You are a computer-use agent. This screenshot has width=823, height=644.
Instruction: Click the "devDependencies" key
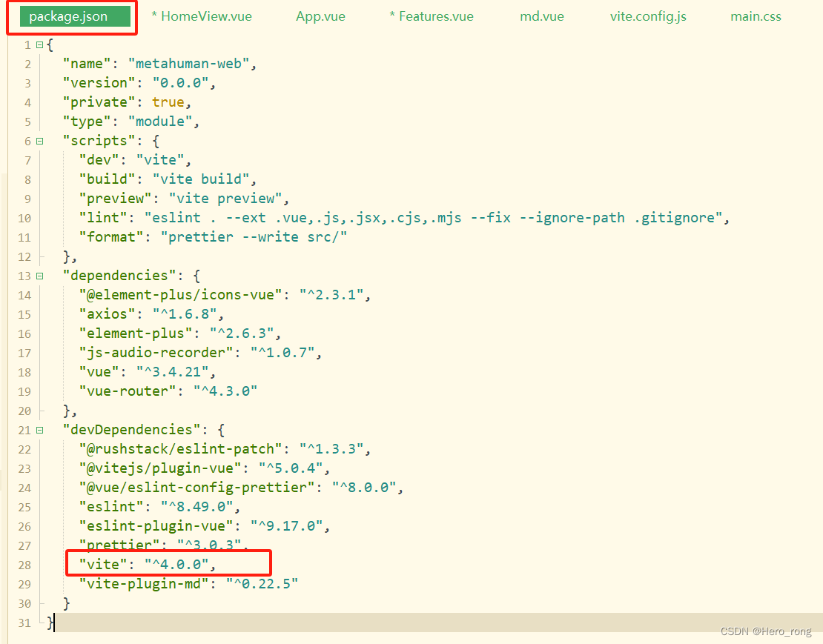click(x=132, y=430)
